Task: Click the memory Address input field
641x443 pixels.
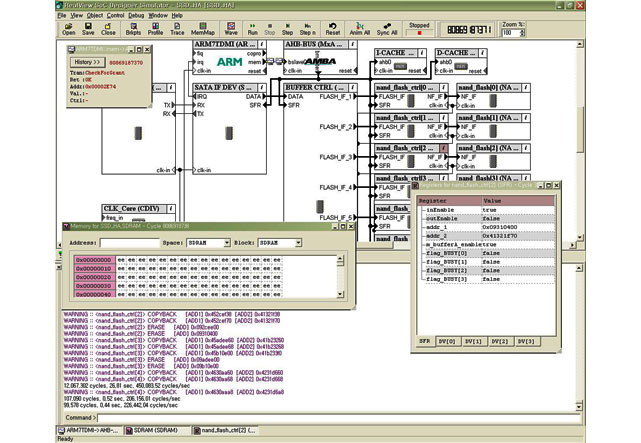Action: [x=129, y=243]
